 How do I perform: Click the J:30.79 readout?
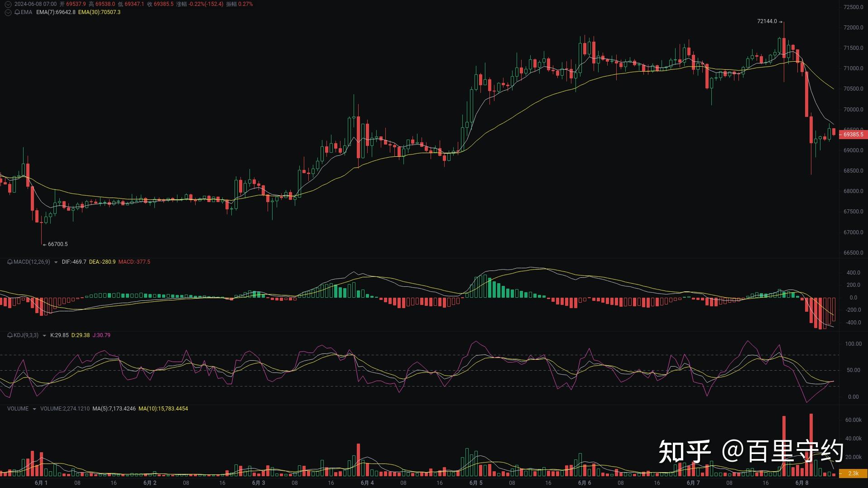click(101, 335)
